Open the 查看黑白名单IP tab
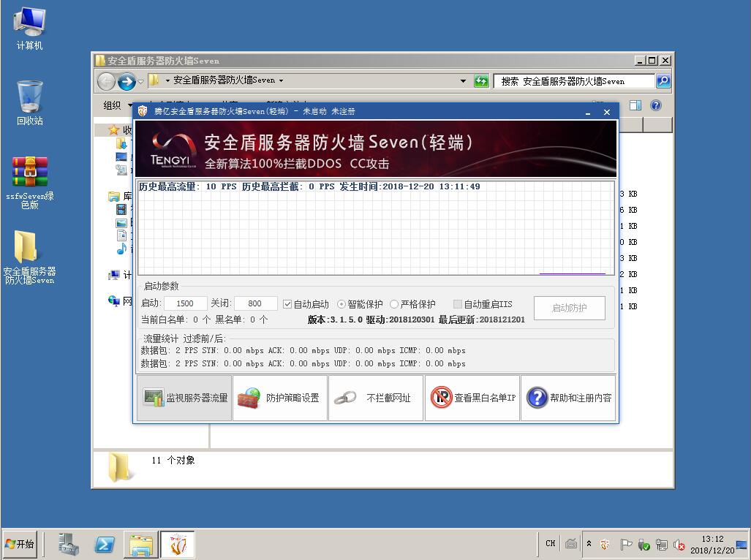 click(x=472, y=398)
